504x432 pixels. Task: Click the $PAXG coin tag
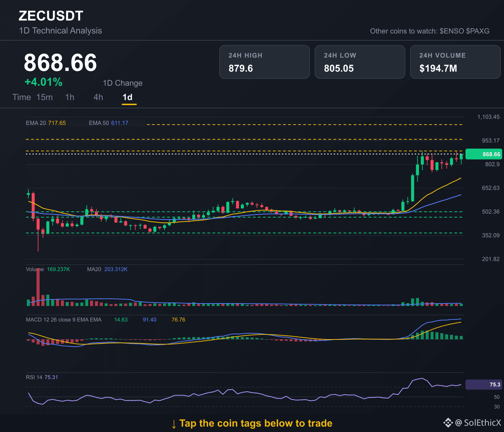pos(478,31)
